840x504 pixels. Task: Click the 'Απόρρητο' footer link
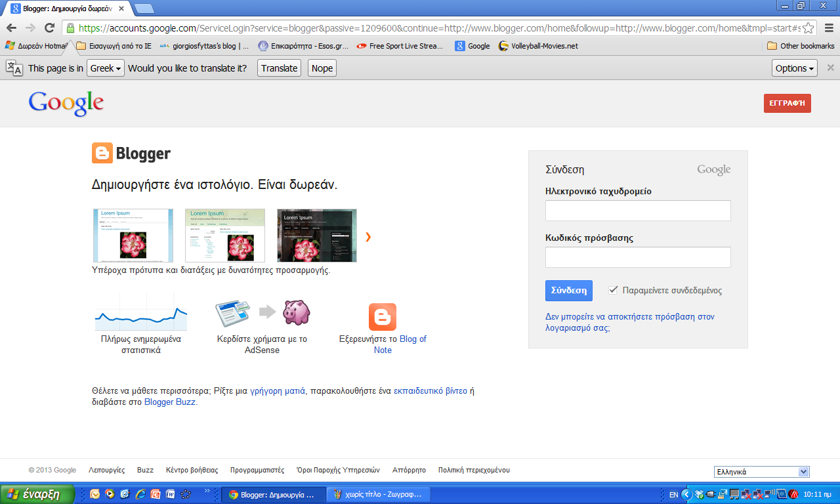click(409, 470)
